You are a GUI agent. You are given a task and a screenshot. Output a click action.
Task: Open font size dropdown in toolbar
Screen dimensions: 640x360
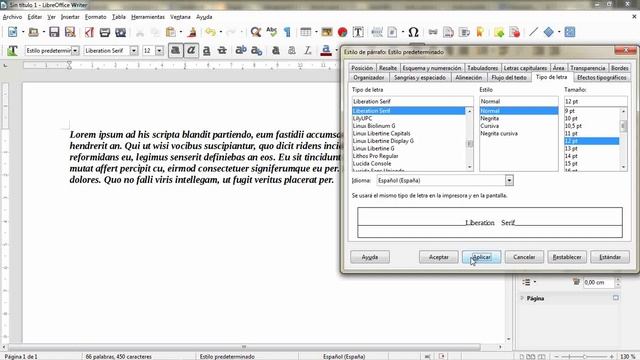click(160, 51)
